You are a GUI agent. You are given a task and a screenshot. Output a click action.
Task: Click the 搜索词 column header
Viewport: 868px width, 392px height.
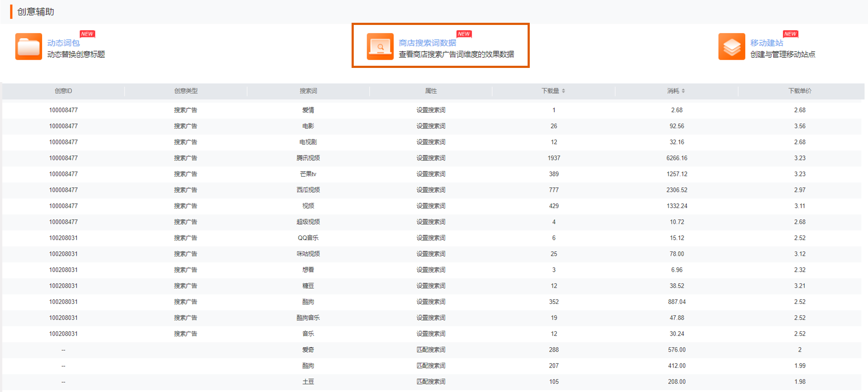[x=308, y=91]
